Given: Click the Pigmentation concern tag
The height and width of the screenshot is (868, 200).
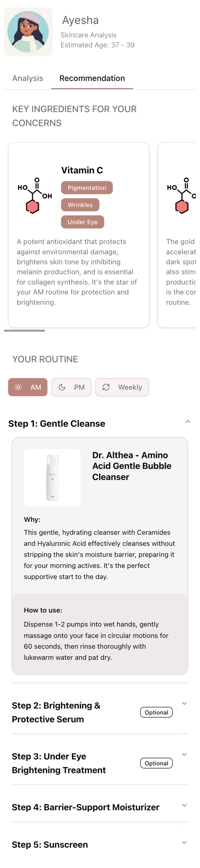Looking at the screenshot, I should [87, 188].
